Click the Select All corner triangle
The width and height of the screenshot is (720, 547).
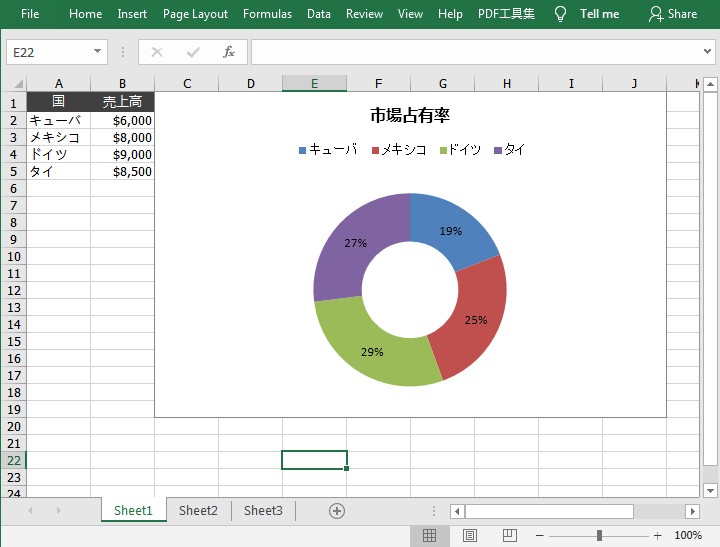(x=18, y=84)
